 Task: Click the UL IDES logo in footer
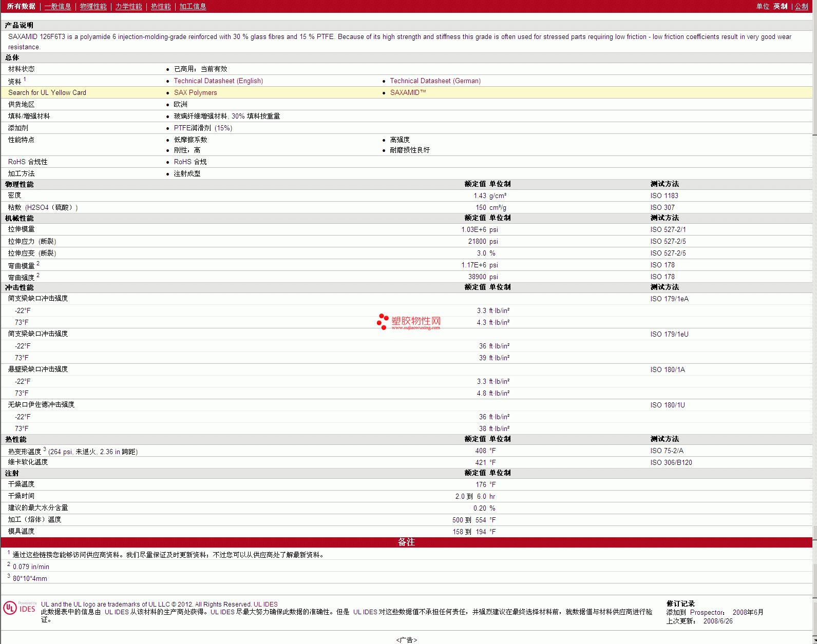20,608
